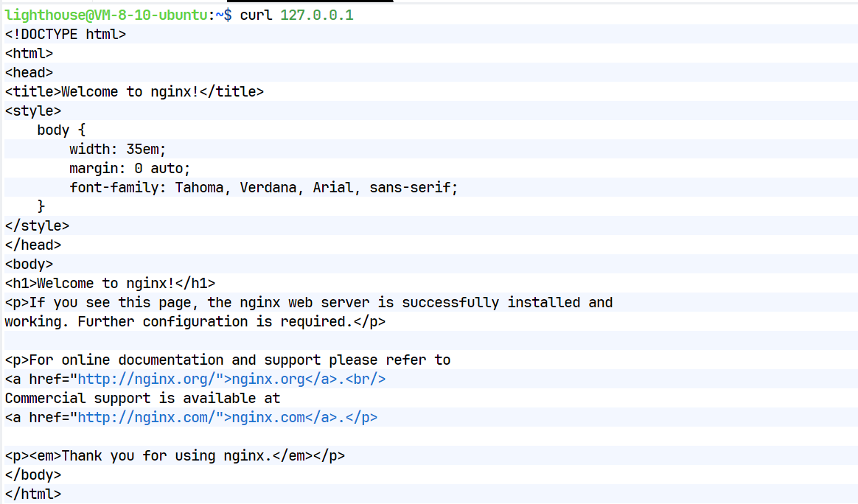Screen dimensions: 858x504
Task: Click the 'working. Further configuration is required.' line
Action: tap(195, 322)
